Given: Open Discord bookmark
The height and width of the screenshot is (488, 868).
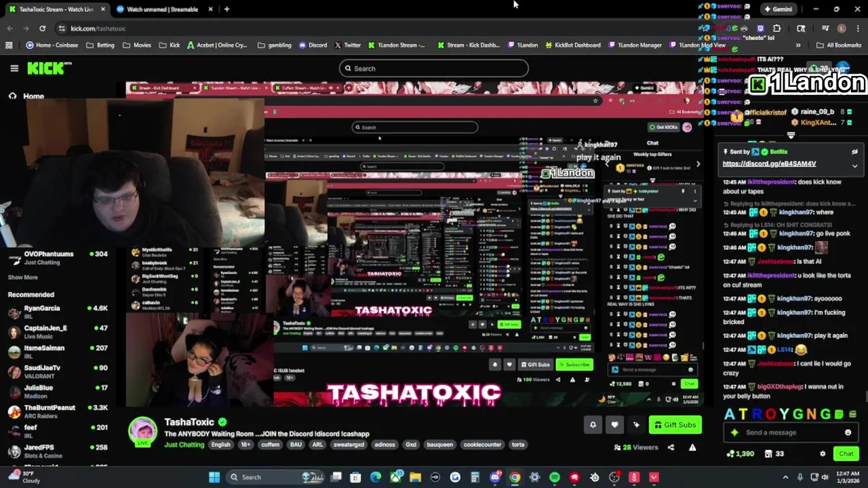Looking at the screenshot, I should click(x=313, y=45).
